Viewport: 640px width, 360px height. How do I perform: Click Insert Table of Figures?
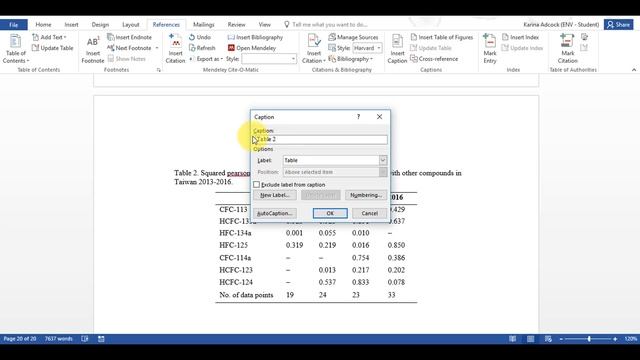pyautogui.click(x=442, y=37)
